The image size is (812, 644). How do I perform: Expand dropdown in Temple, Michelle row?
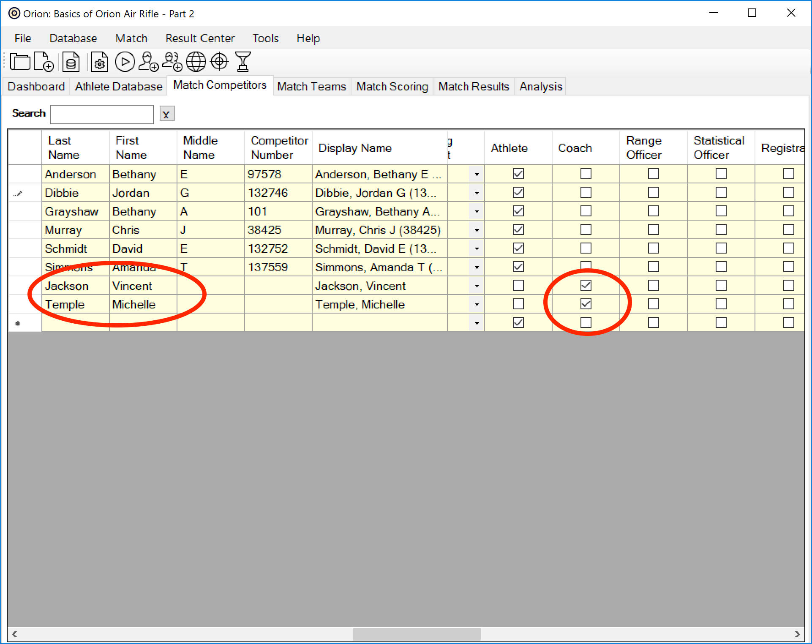click(477, 304)
